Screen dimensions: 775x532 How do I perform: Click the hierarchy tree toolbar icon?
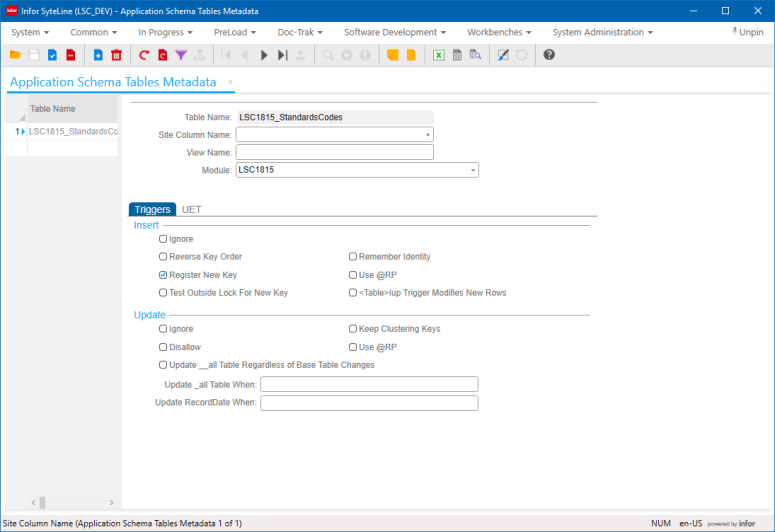coord(200,55)
